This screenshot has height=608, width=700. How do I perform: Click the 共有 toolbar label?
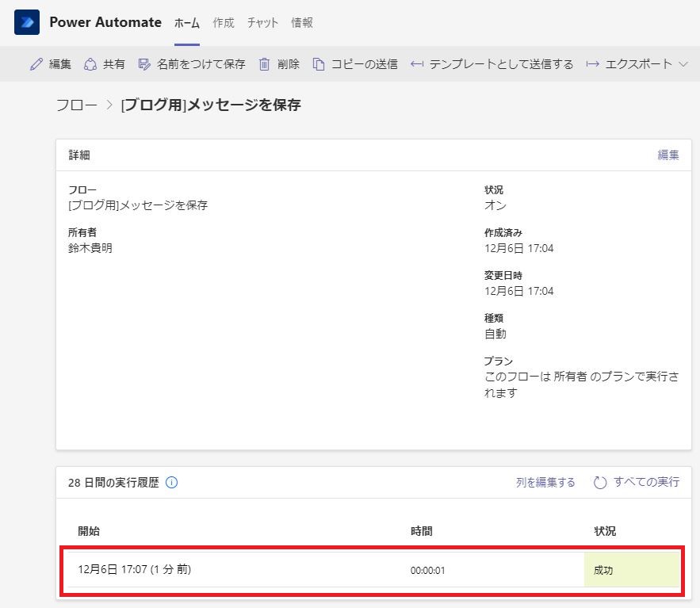114,64
